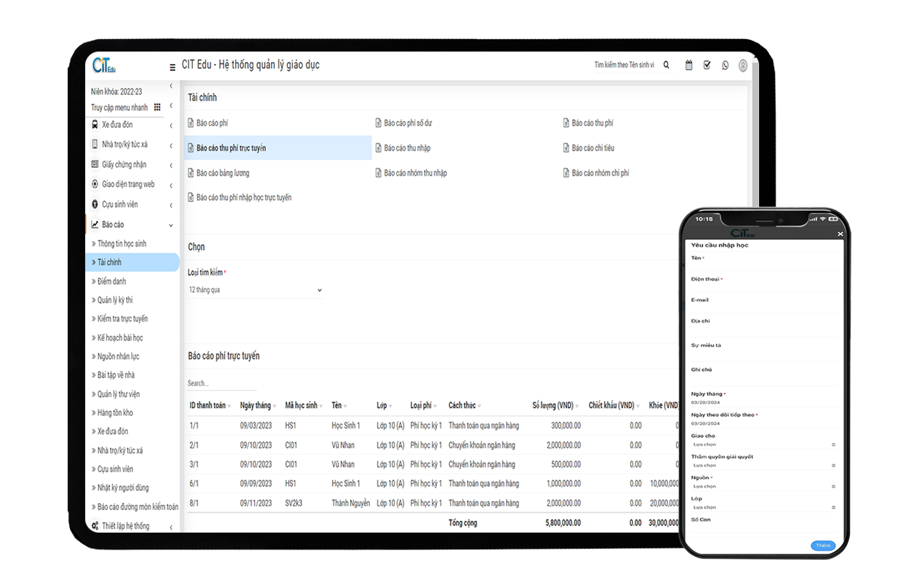Sort by the Ngày tháng column

[x=258, y=405]
